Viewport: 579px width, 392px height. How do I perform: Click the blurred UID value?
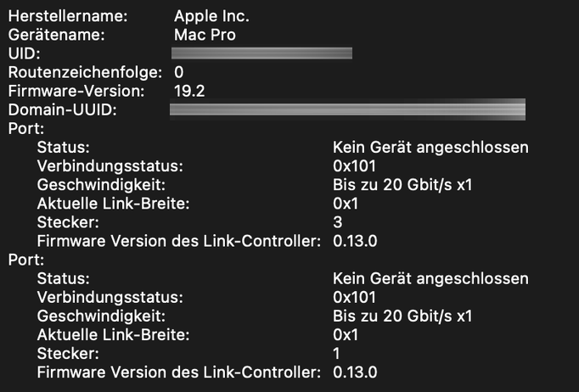pos(261,53)
